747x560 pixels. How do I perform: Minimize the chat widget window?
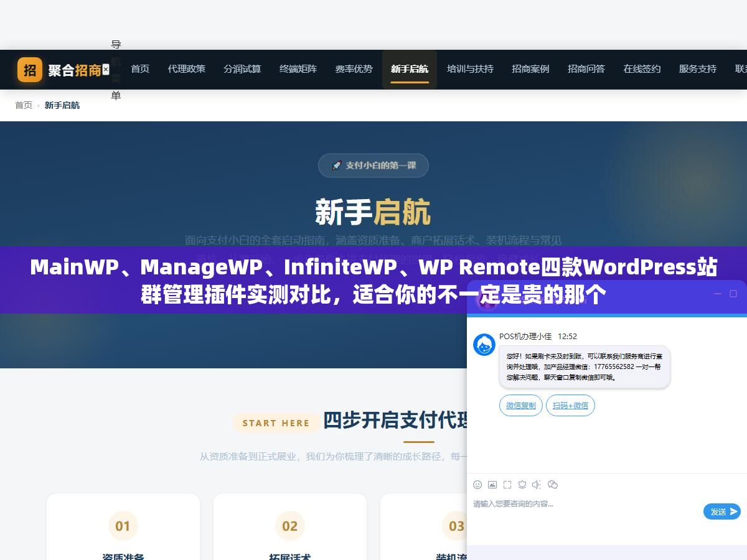[x=717, y=294]
